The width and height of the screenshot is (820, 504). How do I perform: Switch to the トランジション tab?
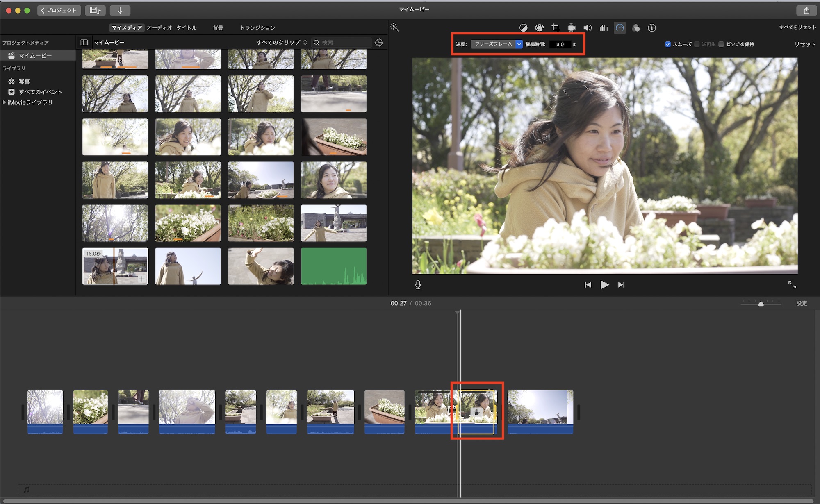point(257,28)
